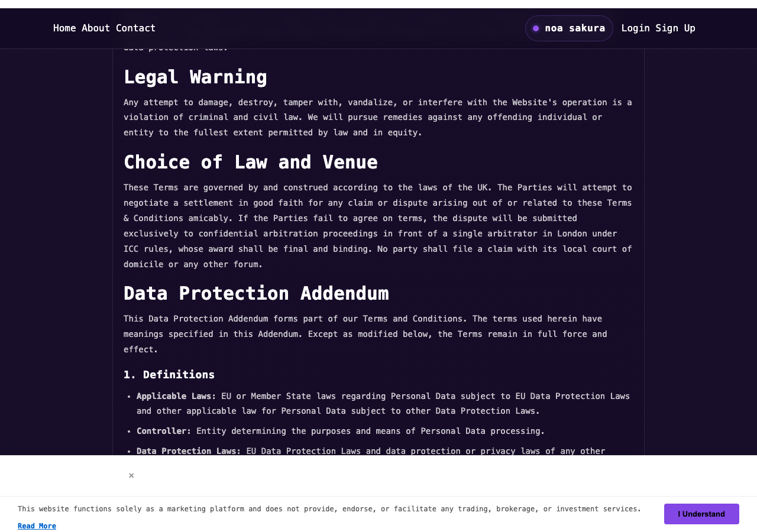This screenshot has width=757, height=532.
Task: Select the Sign Up link
Action: click(x=675, y=28)
